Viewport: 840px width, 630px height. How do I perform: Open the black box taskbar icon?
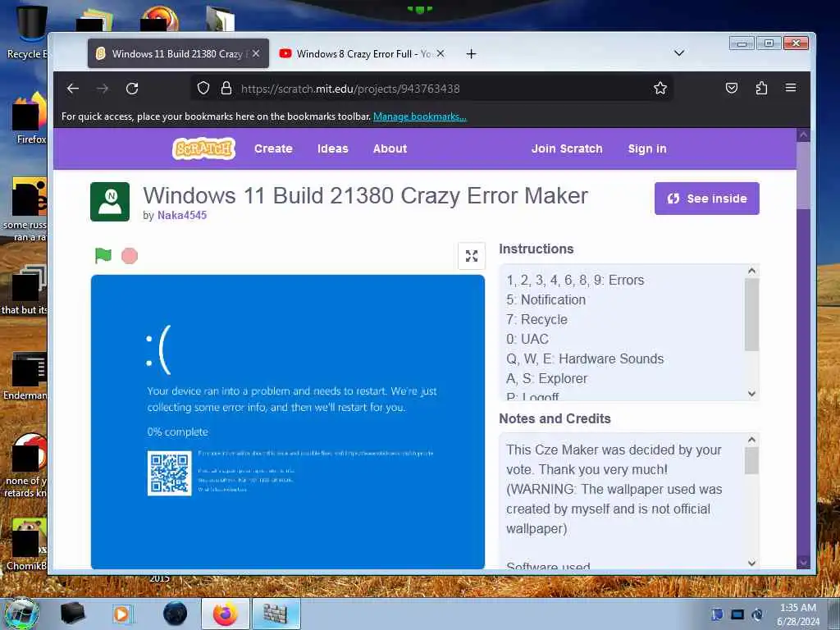pos(72,614)
